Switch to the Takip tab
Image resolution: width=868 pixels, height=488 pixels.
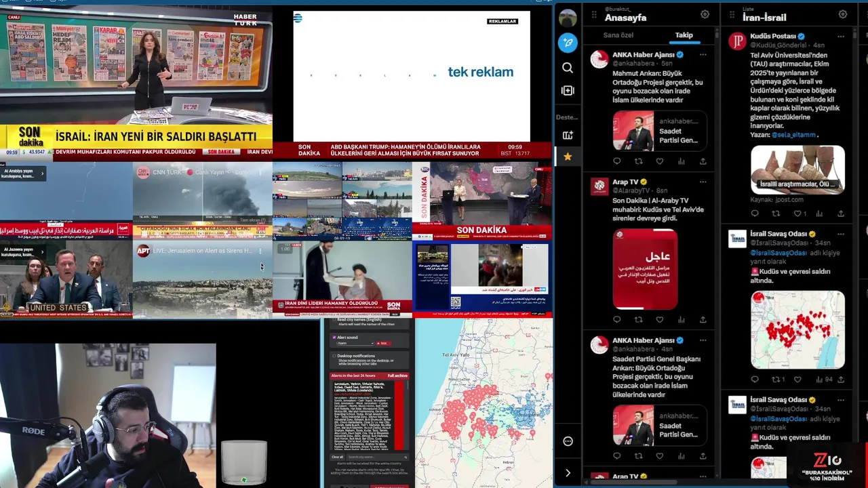(684, 35)
